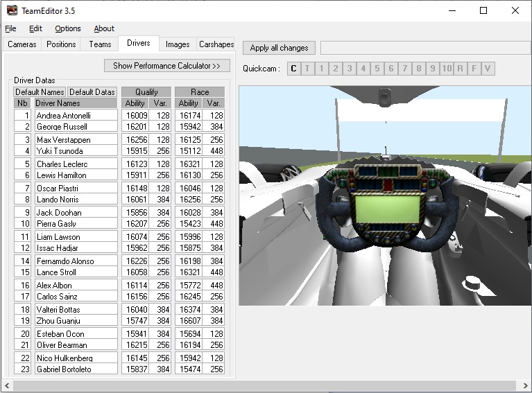The width and height of the screenshot is (532, 393).
Task: Switch to the Images tab
Action: (x=178, y=44)
